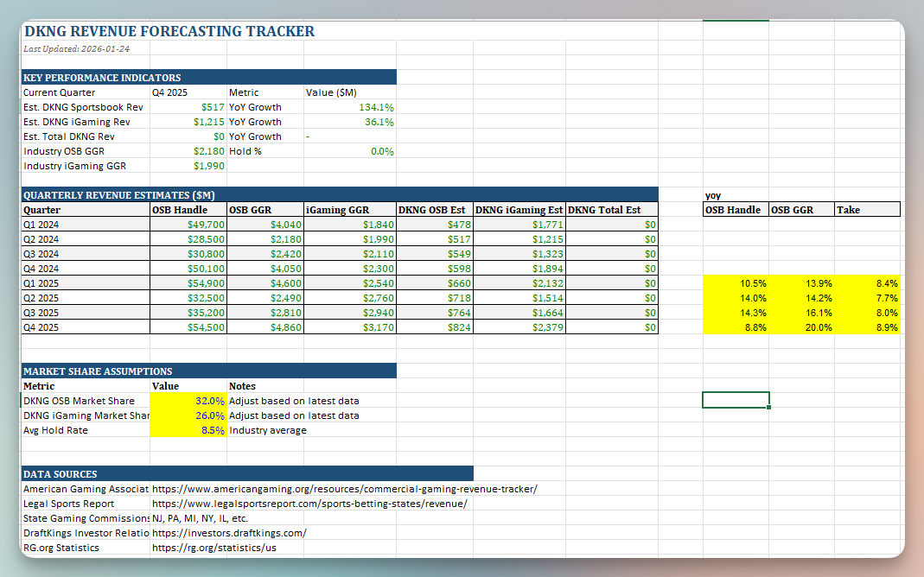Image resolution: width=924 pixels, height=577 pixels.
Task: Select the Industry average note
Action: 268,430
